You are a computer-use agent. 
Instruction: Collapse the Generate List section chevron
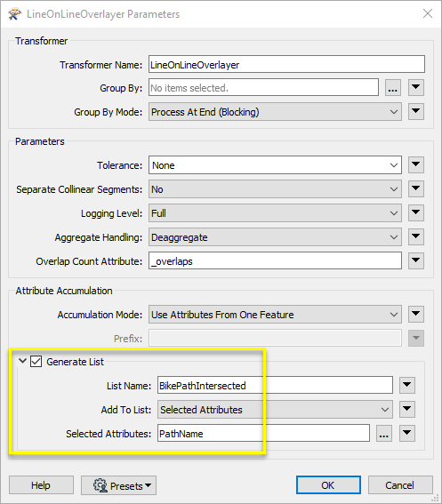(x=22, y=361)
